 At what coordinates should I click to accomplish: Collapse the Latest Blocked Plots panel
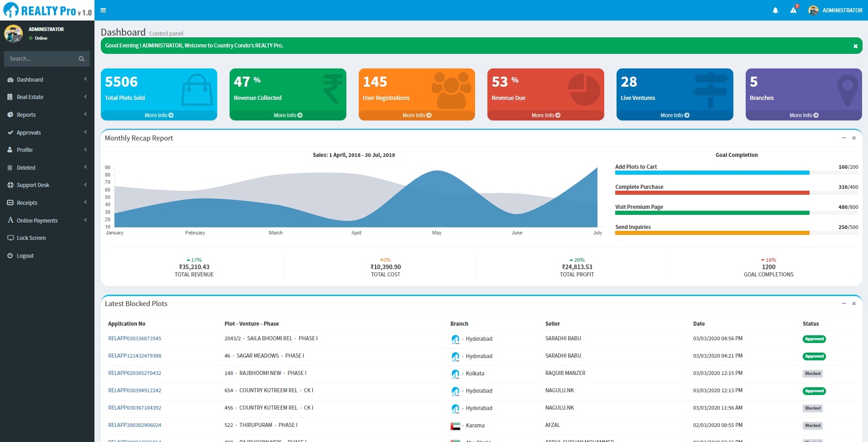click(844, 303)
